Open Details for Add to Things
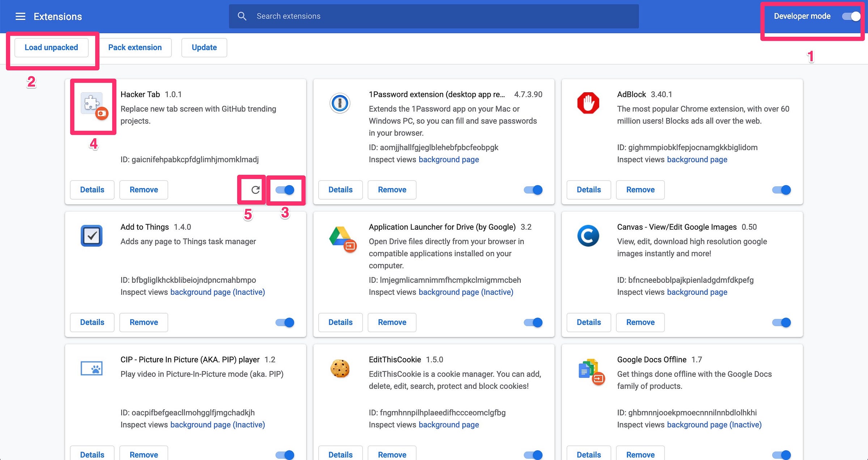 click(92, 323)
